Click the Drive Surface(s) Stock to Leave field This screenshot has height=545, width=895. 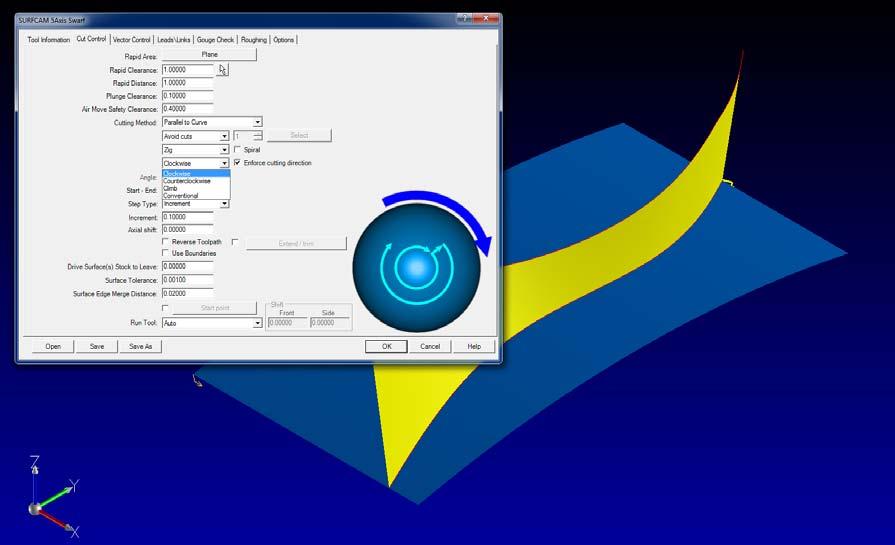click(x=188, y=267)
